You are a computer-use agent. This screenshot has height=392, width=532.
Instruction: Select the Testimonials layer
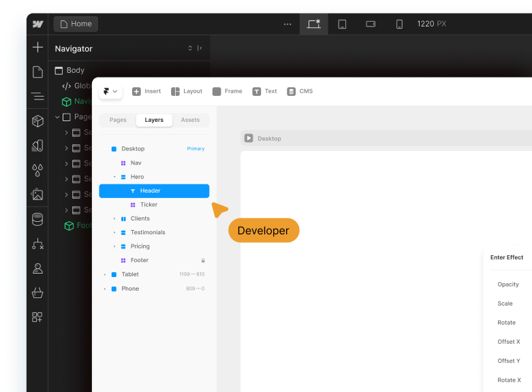148,233
